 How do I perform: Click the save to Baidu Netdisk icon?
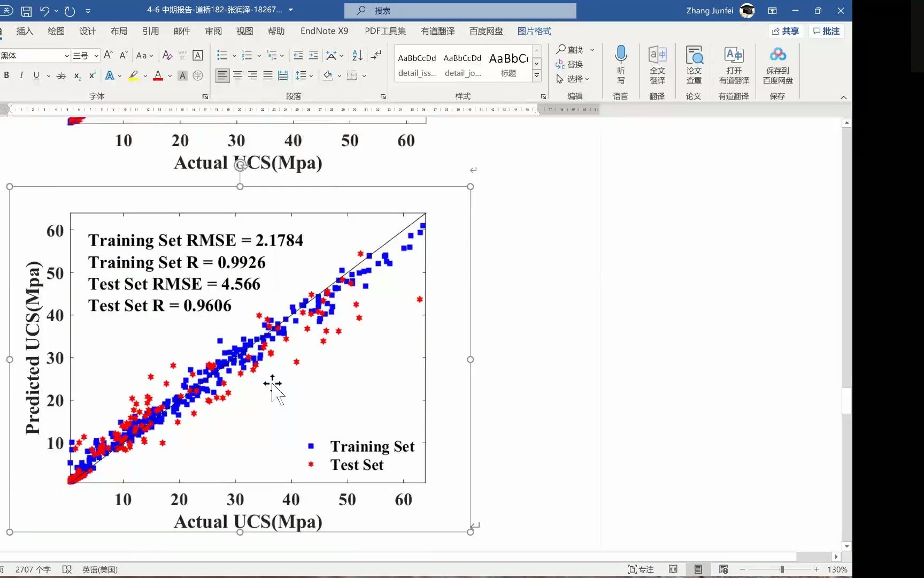777,55
